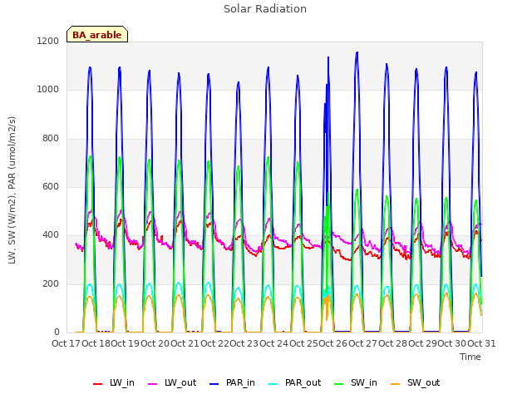532x399 pixels.
Task: Toggle the LW_out legend label
Action: point(180,382)
